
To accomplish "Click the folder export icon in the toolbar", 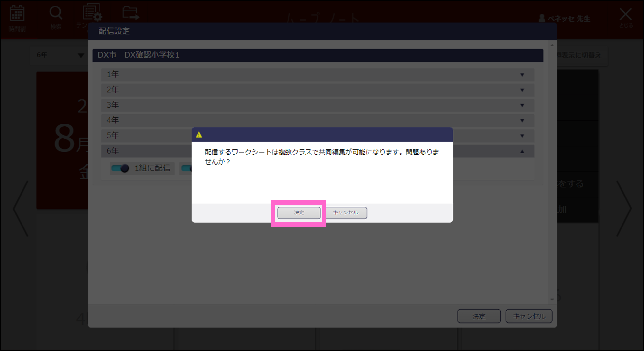I will click(x=130, y=13).
